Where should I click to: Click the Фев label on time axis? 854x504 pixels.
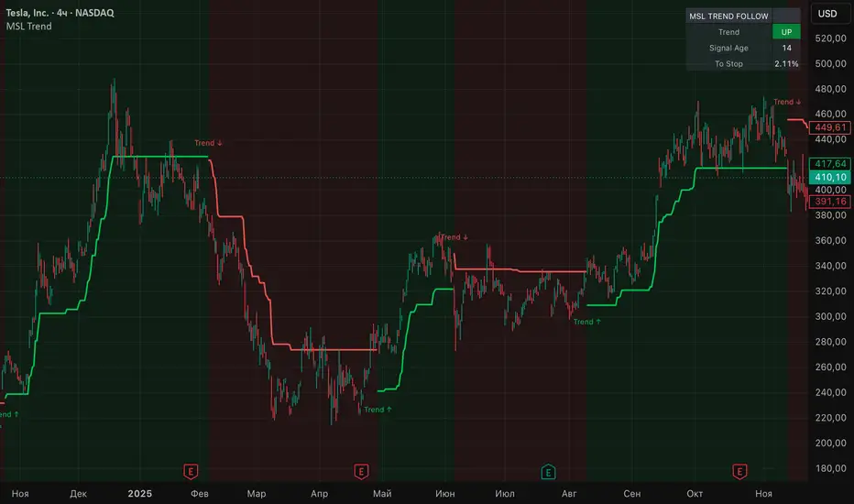pos(200,494)
